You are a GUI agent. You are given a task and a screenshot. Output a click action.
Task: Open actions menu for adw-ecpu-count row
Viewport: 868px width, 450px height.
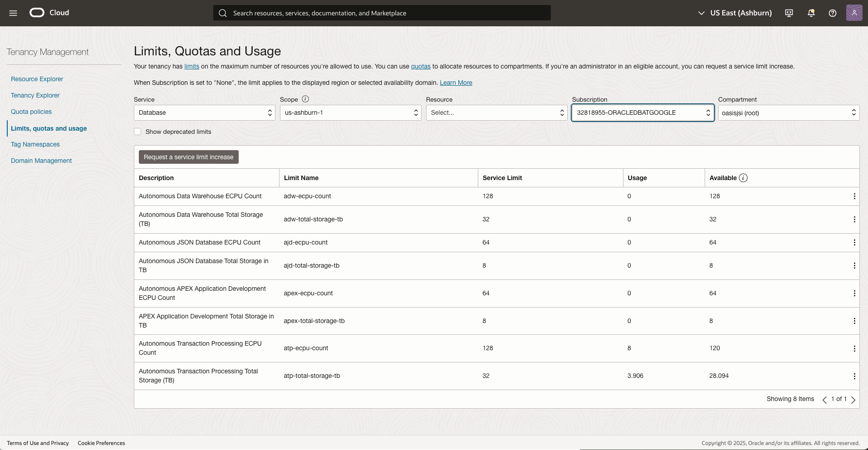point(854,196)
